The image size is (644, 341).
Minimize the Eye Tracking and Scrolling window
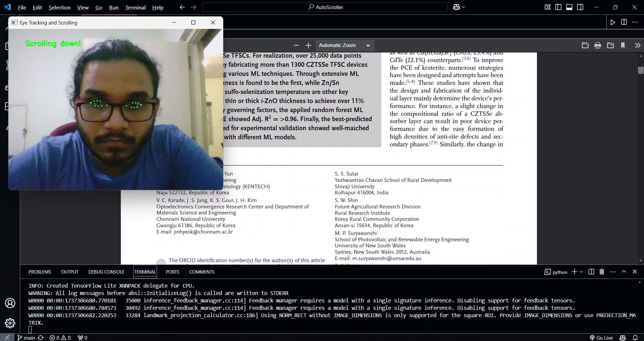click(174, 22)
